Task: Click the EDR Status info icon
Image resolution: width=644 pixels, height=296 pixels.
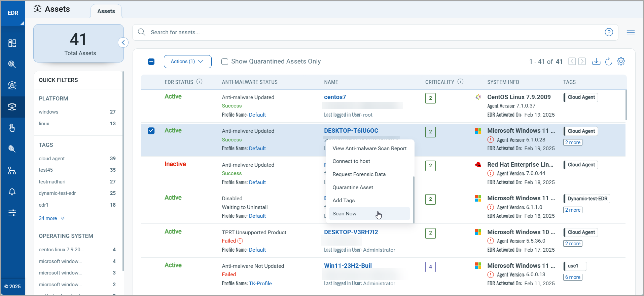Action: click(200, 82)
